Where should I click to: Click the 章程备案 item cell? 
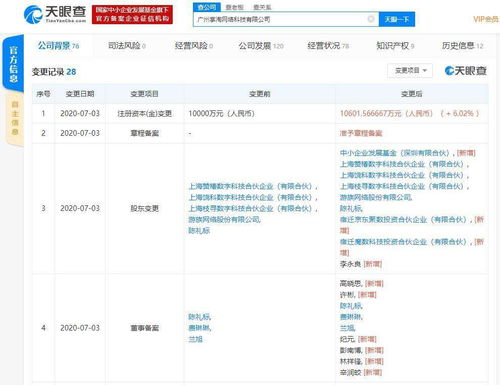145,133
